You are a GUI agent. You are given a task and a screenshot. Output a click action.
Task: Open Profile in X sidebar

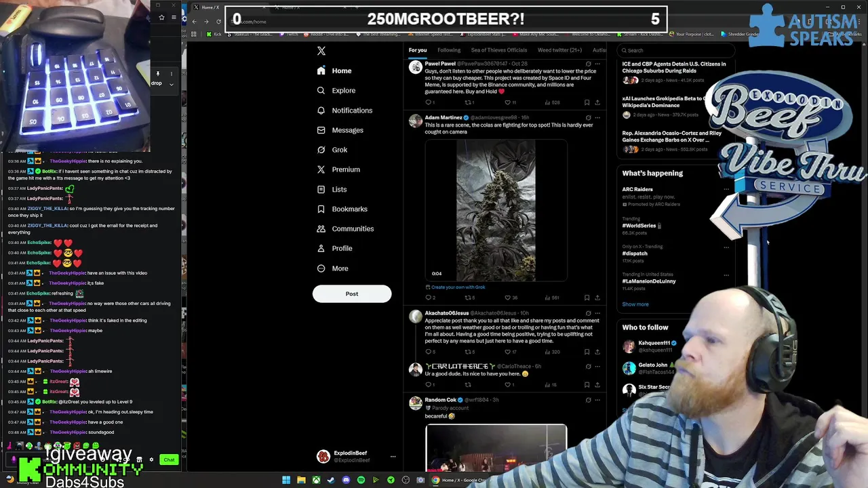(334, 248)
